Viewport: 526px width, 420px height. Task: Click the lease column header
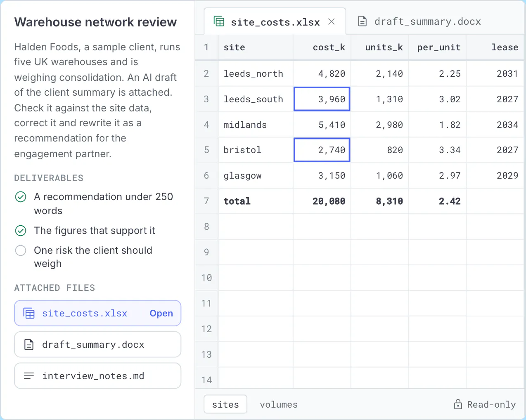[x=495, y=47]
